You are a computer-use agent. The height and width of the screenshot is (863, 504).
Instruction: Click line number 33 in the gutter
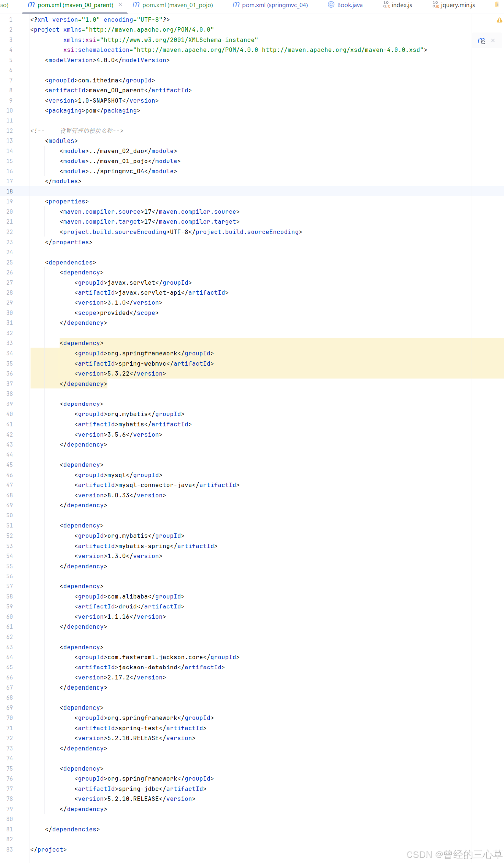click(x=10, y=343)
